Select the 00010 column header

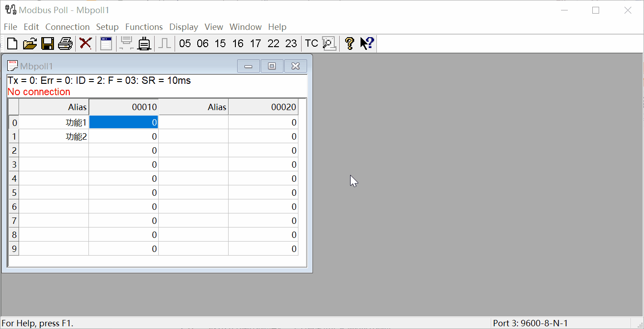tap(124, 107)
